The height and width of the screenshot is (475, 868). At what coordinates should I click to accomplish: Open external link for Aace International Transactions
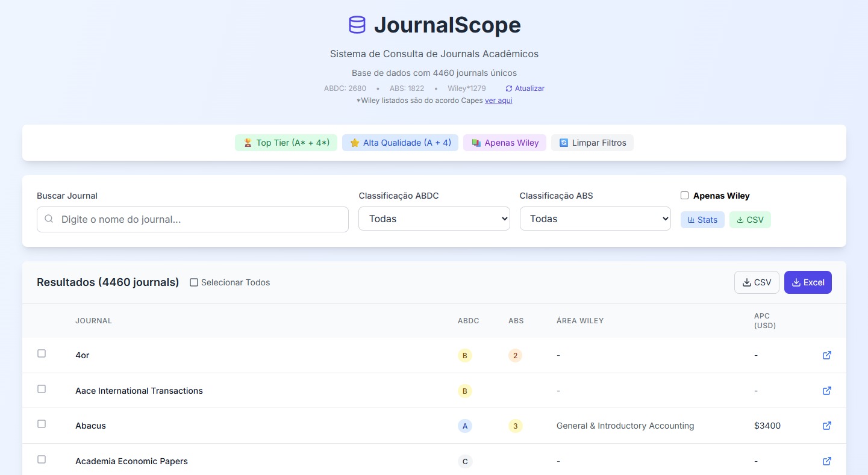(x=827, y=391)
